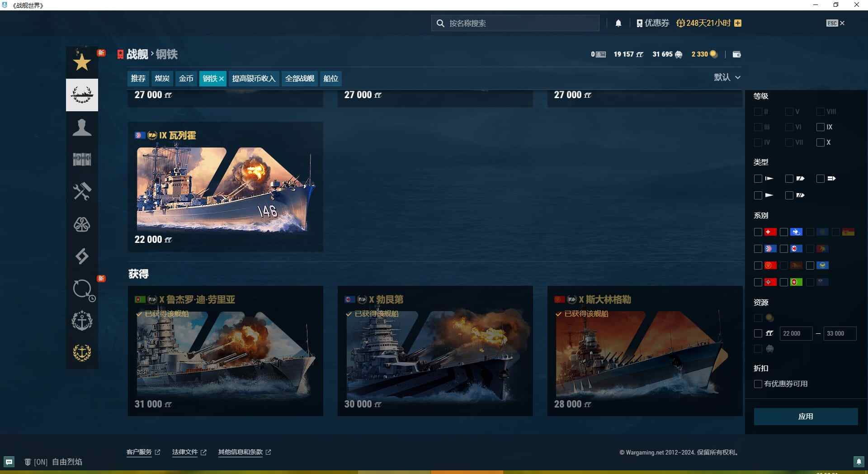Click the 31 695 currency balance

tap(667, 54)
